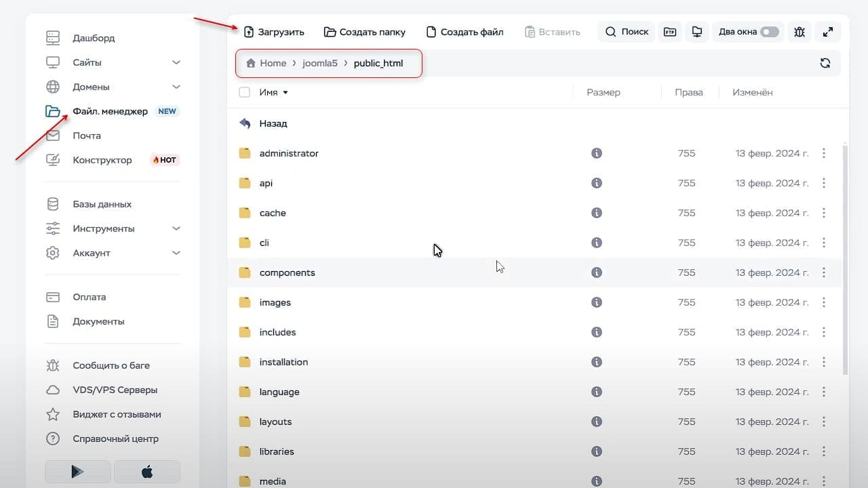The height and width of the screenshot is (488, 868).
Task: Expand the Аккаунт sidebar section
Action: tap(176, 253)
